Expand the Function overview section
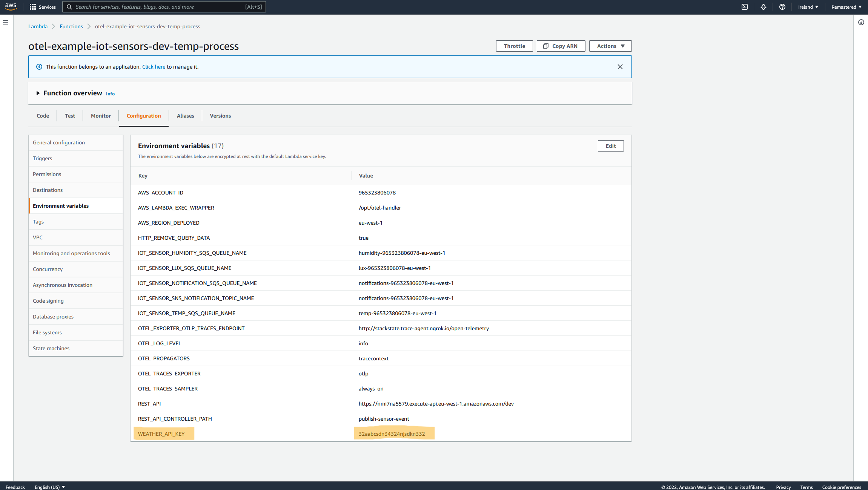Viewport: 868px width, 490px height. click(x=38, y=93)
